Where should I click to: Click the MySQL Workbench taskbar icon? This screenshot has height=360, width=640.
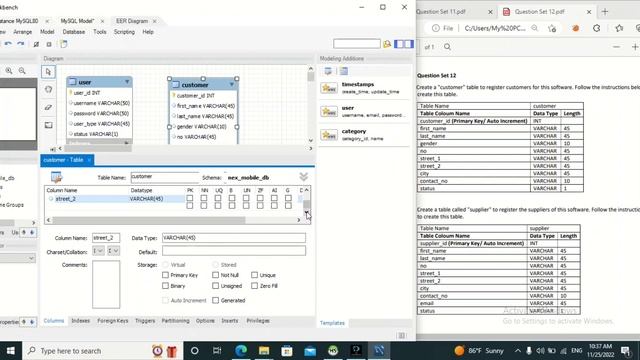(379, 351)
